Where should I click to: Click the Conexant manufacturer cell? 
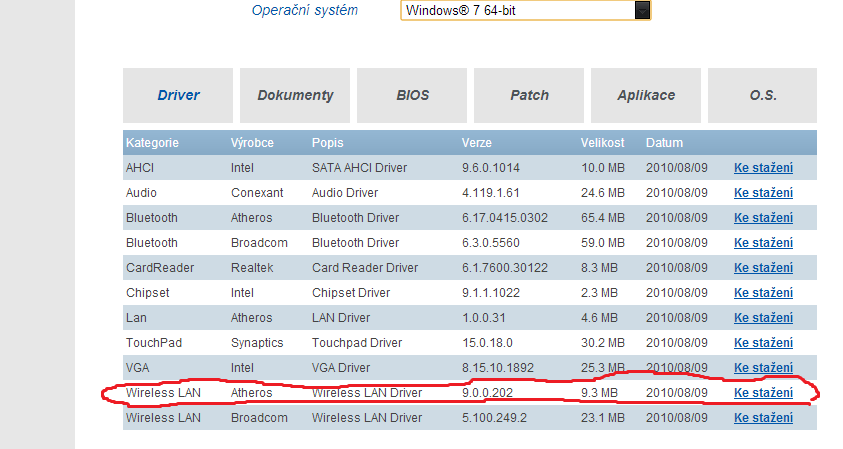pyautogui.click(x=257, y=193)
